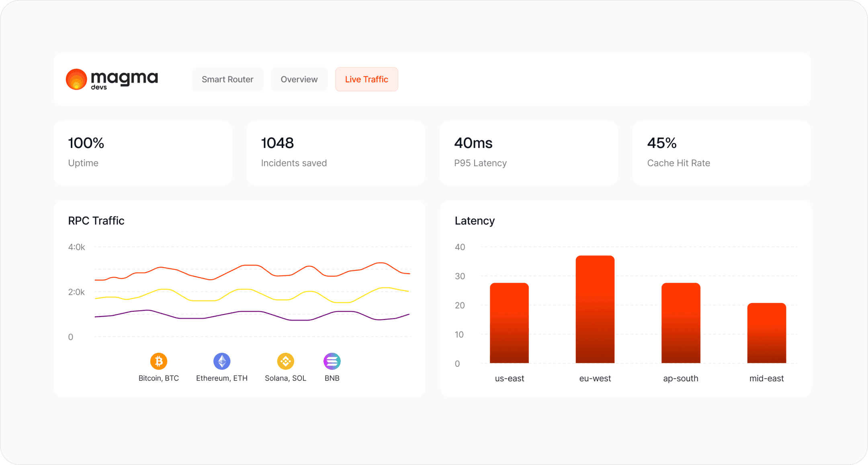Click the RPC Traffic chart title
868x465 pixels.
pos(96,221)
